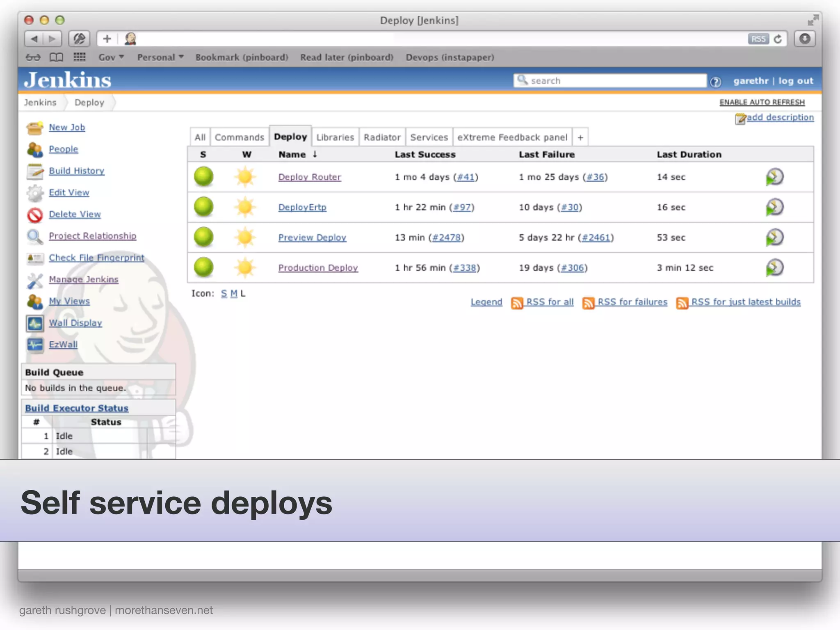840x630 pixels.
Task: Reload the page with refresh icon
Action: tap(778, 39)
